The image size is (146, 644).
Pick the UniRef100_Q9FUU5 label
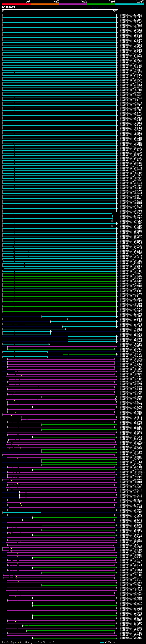pyautogui.click(x=131, y=52)
